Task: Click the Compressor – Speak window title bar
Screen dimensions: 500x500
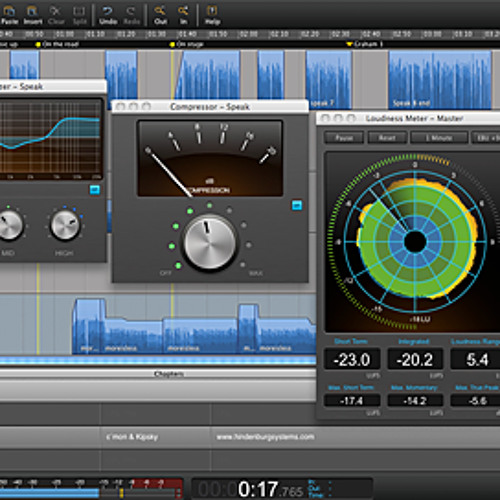Action: (210, 107)
